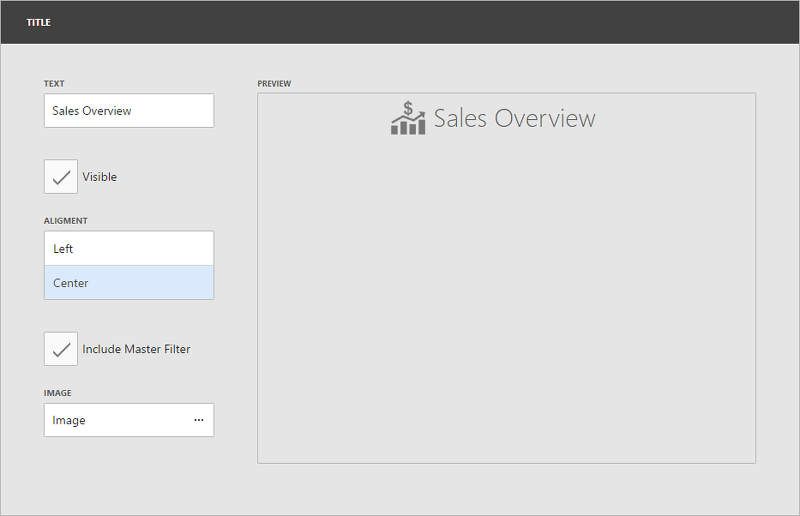800x516 pixels.
Task: Click the TEXT section label
Action: tap(54, 84)
